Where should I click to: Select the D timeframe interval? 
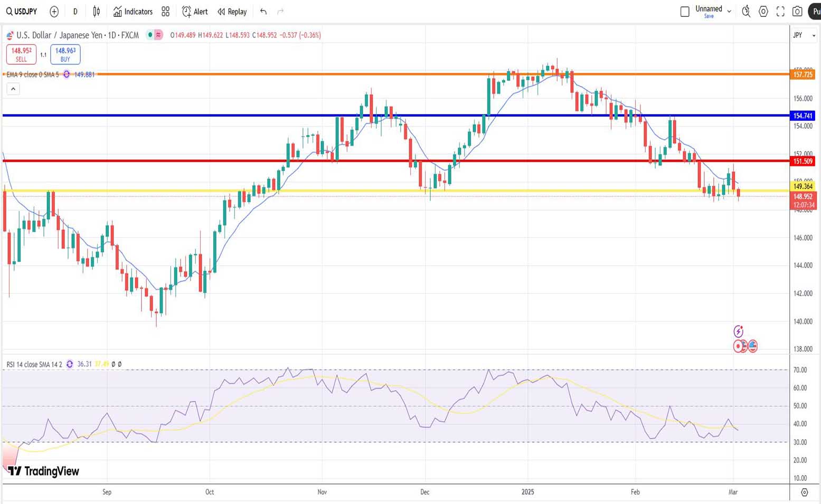coord(75,11)
